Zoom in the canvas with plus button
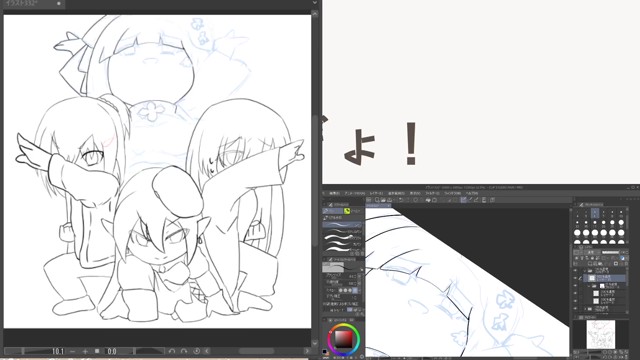Image resolution: width=640 pixels, height=360 pixels. [85, 351]
